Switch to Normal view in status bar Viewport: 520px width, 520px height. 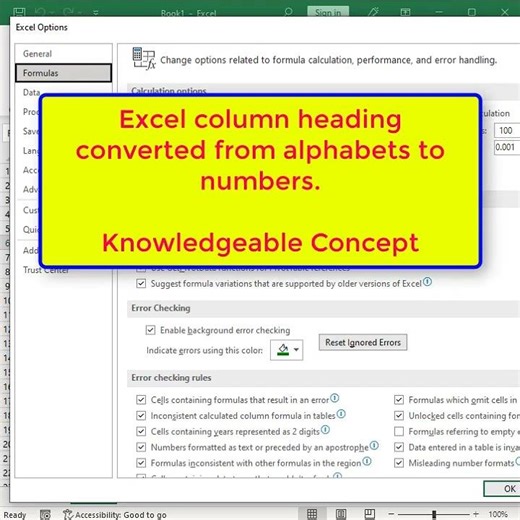[312, 514]
